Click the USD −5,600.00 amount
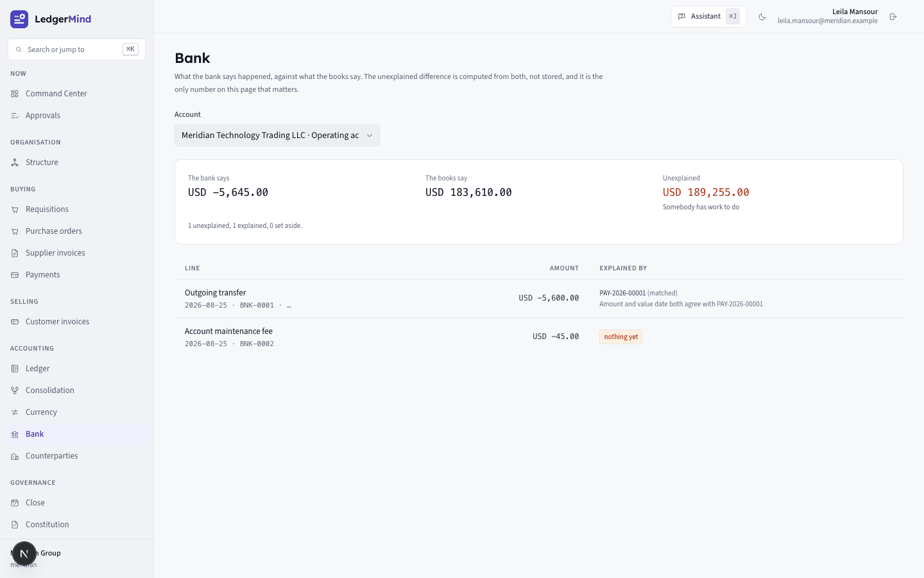Viewport: 924px width, 578px height. coord(549,298)
